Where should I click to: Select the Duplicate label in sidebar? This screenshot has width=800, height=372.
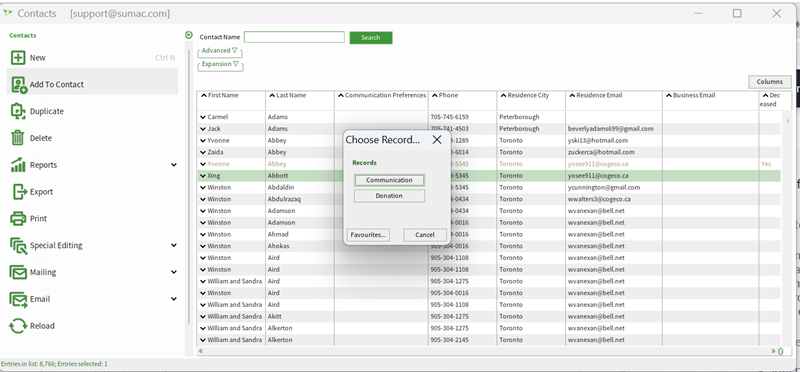click(46, 111)
